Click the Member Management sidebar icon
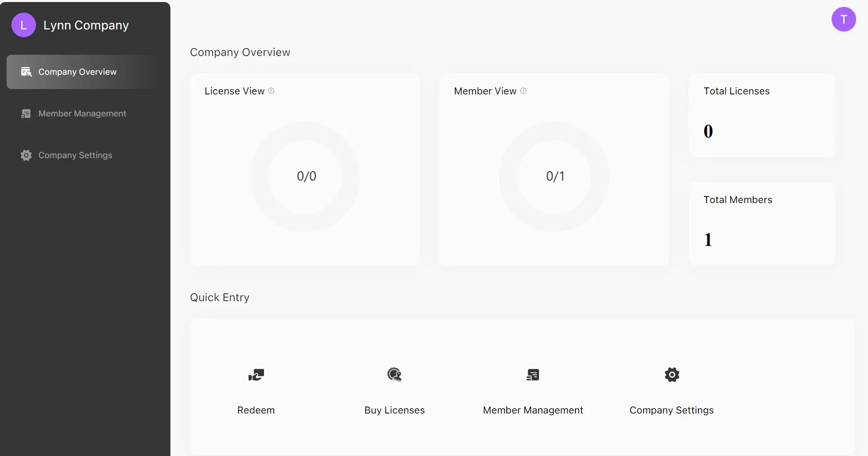Viewport: 868px width, 456px height. [x=25, y=113]
